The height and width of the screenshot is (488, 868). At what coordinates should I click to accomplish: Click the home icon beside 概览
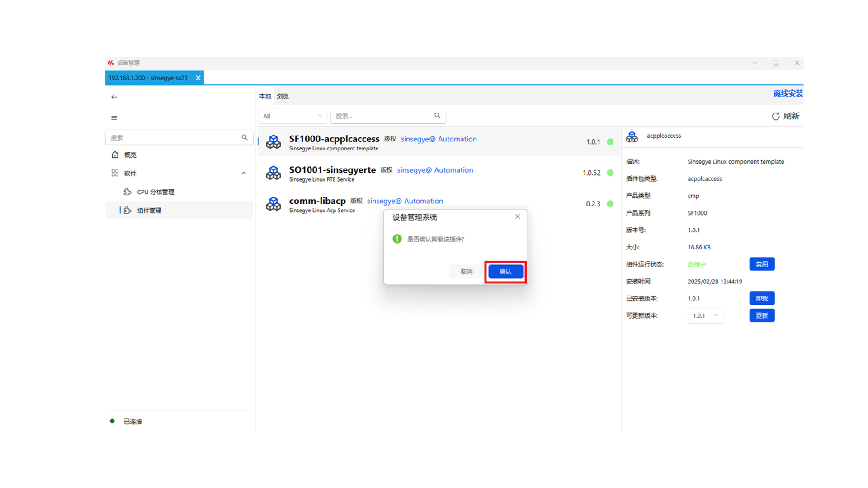click(x=115, y=155)
